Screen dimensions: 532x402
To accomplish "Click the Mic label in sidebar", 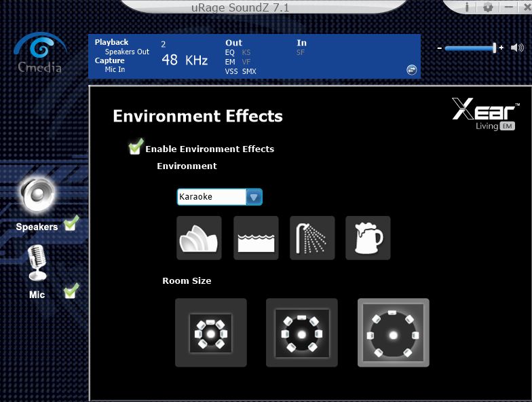I will (x=37, y=295).
